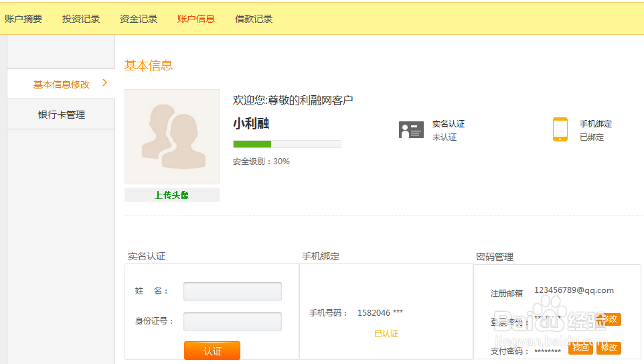Click 修改 next to 支付密码
Image resolution: width=644 pixels, height=364 pixels.
(609, 348)
